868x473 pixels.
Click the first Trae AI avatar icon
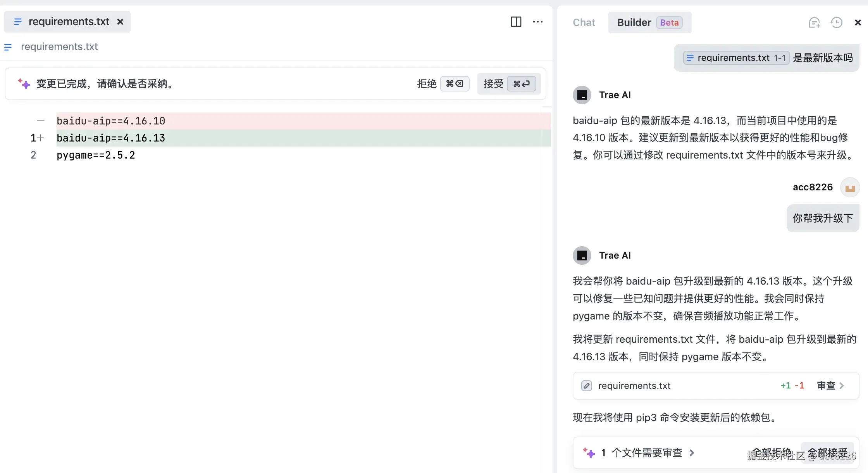point(582,95)
